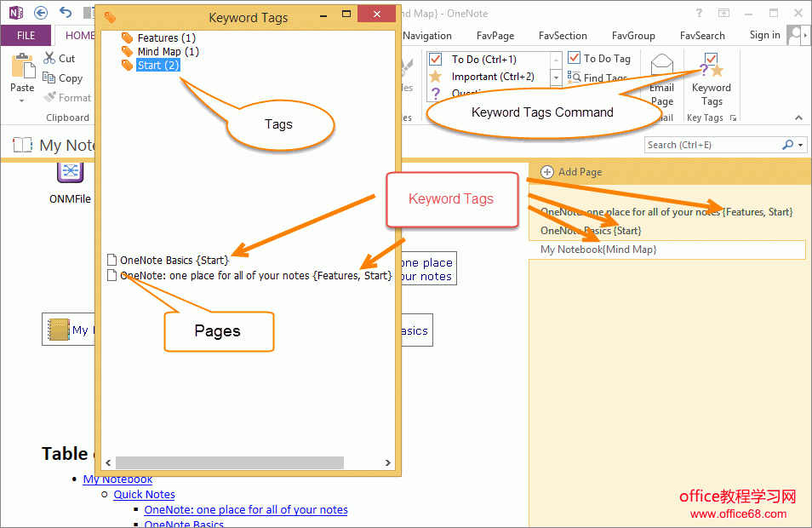Select the Important (Ctrl+2) tag
The height and width of the screenshot is (528, 812).
[493, 77]
